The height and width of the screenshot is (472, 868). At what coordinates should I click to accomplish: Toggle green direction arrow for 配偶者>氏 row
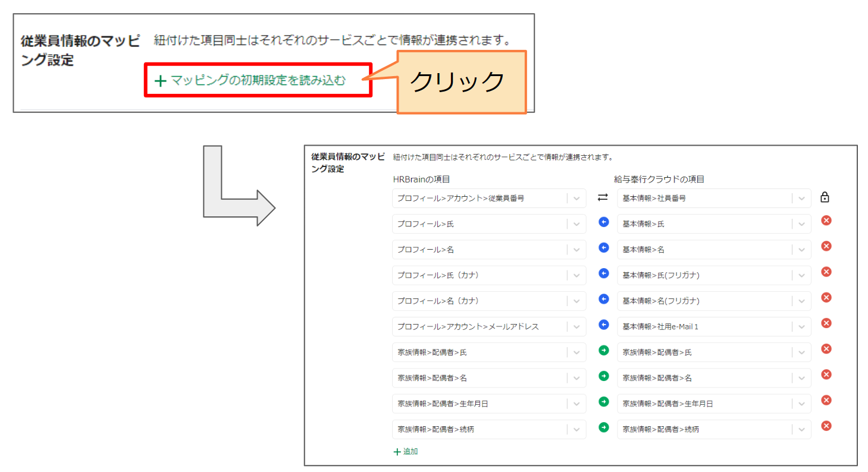(x=604, y=351)
